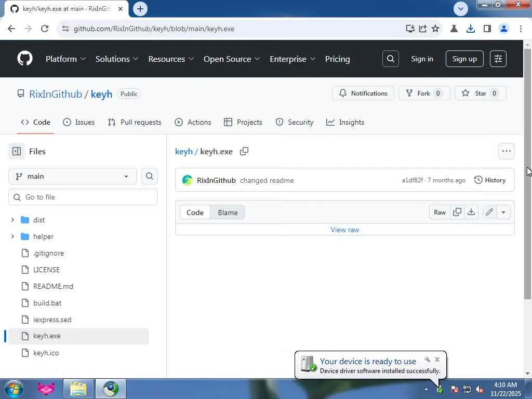Open Open Source navigation dropdown
Viewport: 532px width, 399px height.
pyautogui.click(x=232, y=59)
